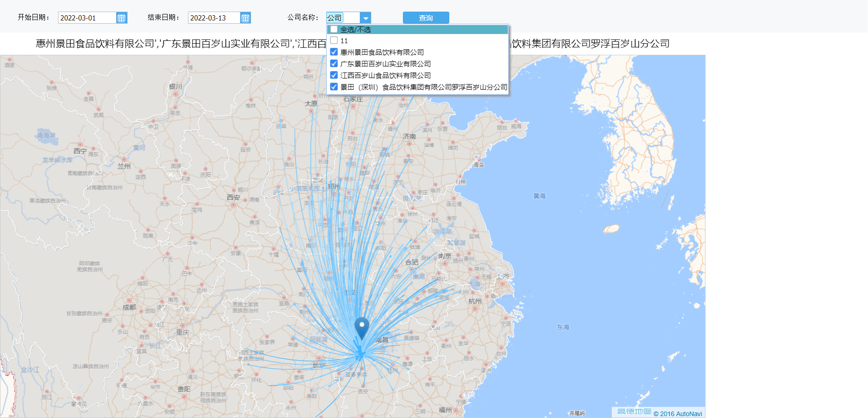Click the © 2016 AutoNavi copyright text
The width and height of the screenshot is (868, 418).
pos(678,414)
